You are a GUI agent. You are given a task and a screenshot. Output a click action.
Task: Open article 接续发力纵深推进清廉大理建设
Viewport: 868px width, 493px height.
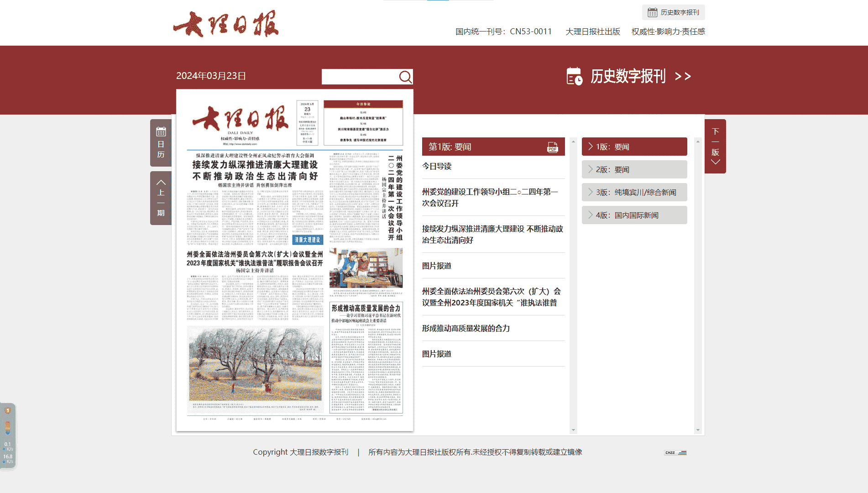(492, 234)
